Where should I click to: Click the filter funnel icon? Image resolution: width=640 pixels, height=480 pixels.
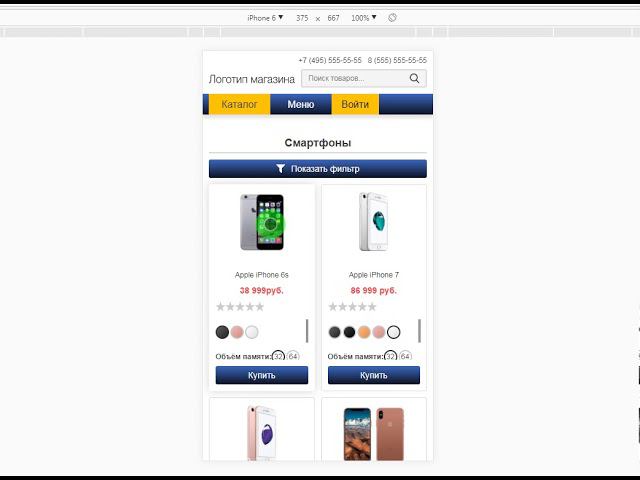point(280,169)
